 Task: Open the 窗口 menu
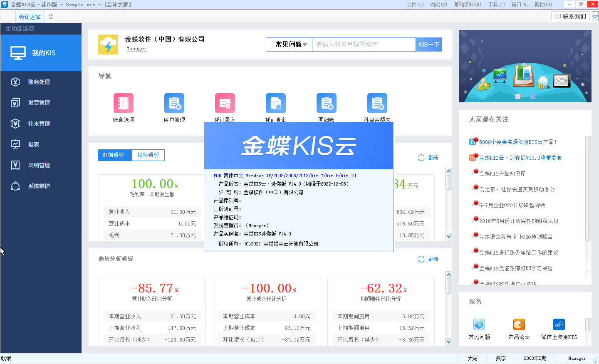(x=520, y=5)
